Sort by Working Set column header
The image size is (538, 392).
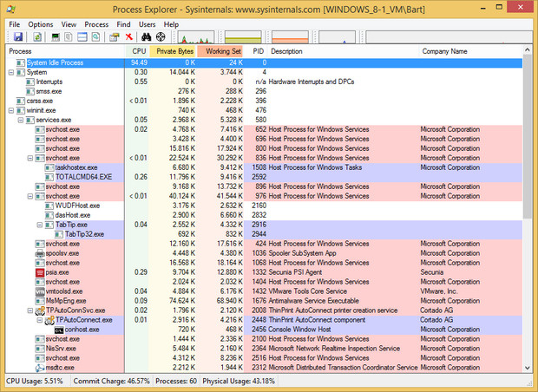pos(220,51)
